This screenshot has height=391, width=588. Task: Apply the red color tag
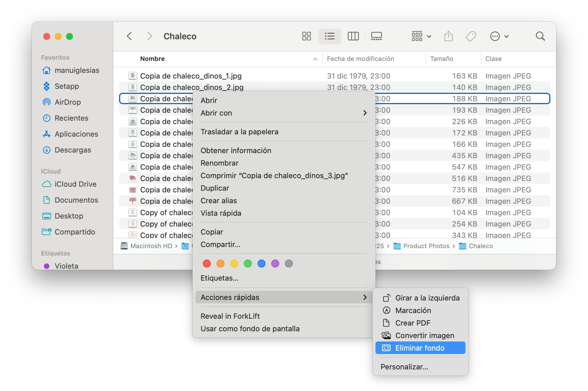(207, 264)
